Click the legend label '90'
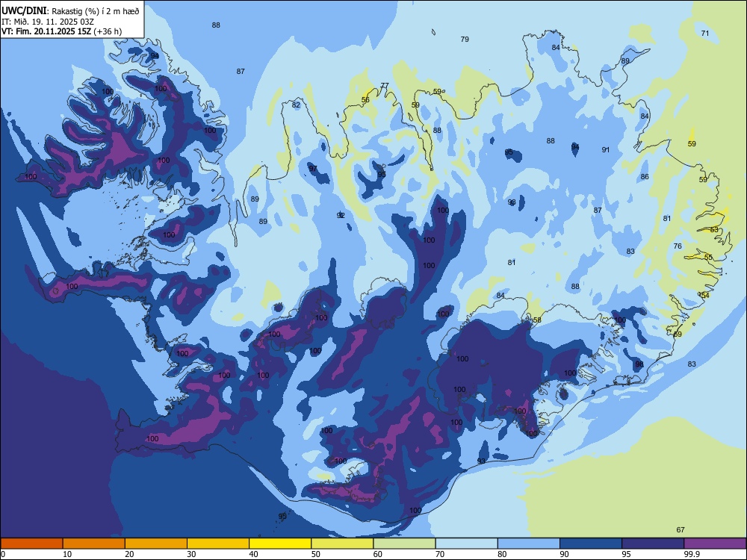747x560 pixels. pos(564,554)
